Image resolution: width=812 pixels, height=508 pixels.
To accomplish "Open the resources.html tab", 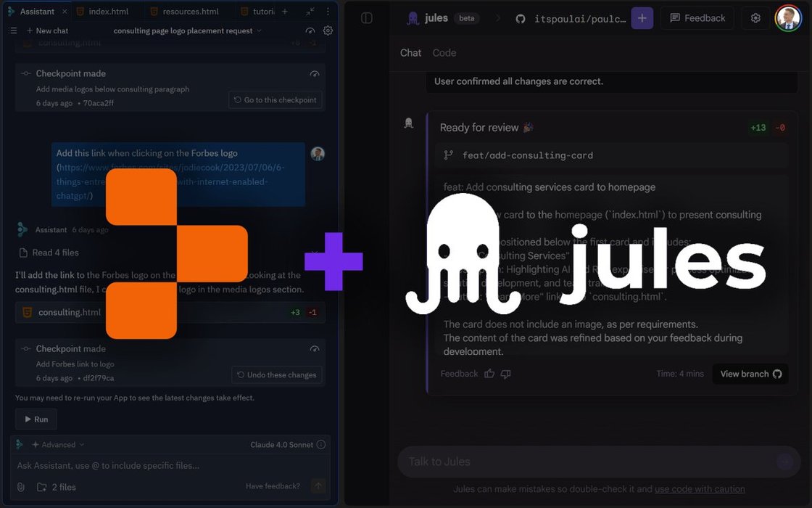I will [x=185, y=12].
